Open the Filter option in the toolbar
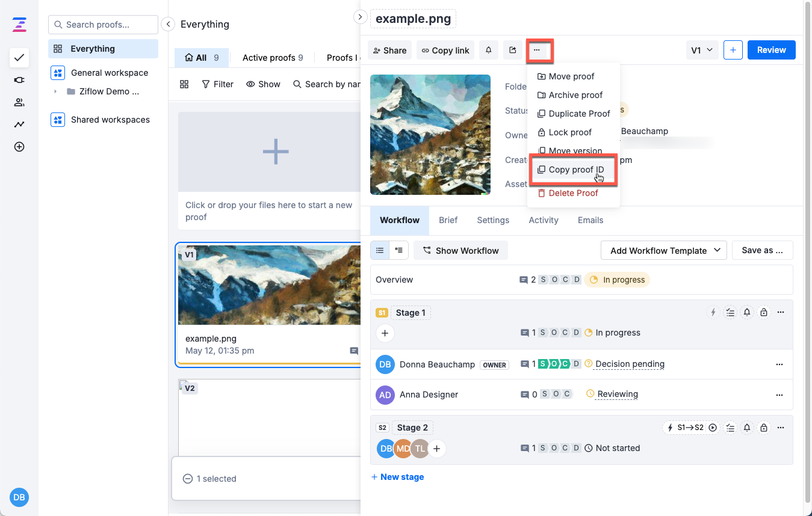Screen dimensions: 812x516 [217, 84]
